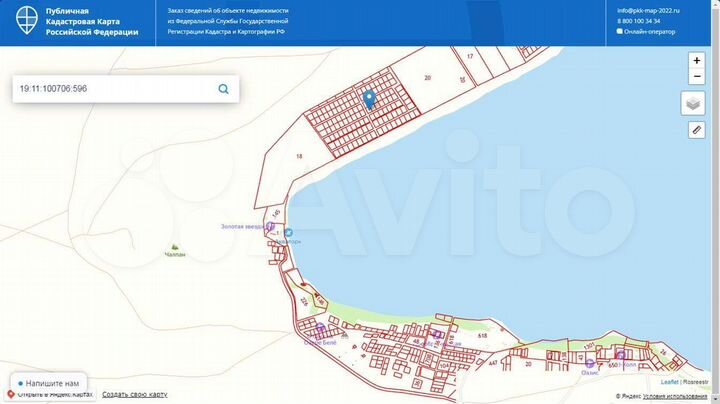Open the Rosreestr attribution link
The height and width of the screenshot is (404, 720).
click(x=695, y=382)
